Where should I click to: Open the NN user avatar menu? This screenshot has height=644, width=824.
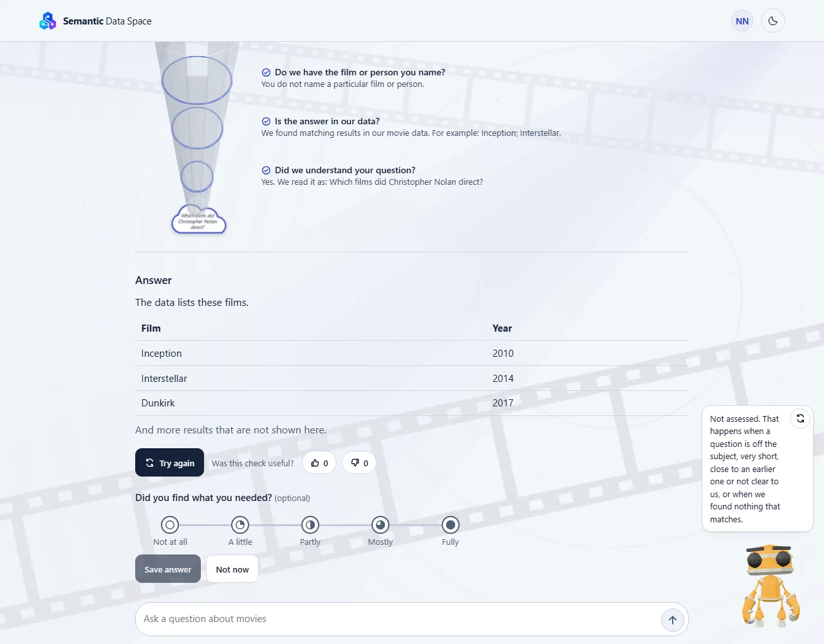pyautogui.click(x=742, y=21)
